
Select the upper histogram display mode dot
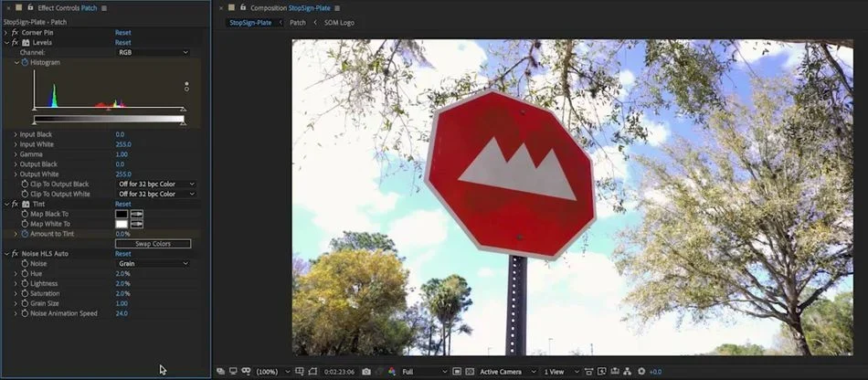point(186,83)
